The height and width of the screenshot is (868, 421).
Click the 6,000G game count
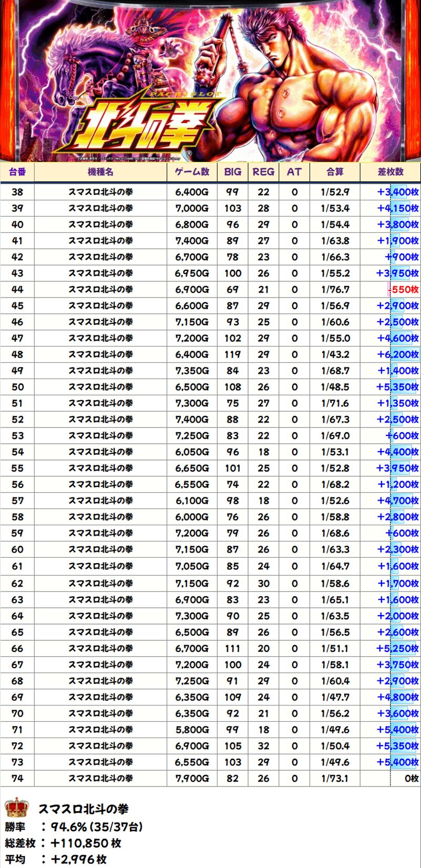[192, 517]
